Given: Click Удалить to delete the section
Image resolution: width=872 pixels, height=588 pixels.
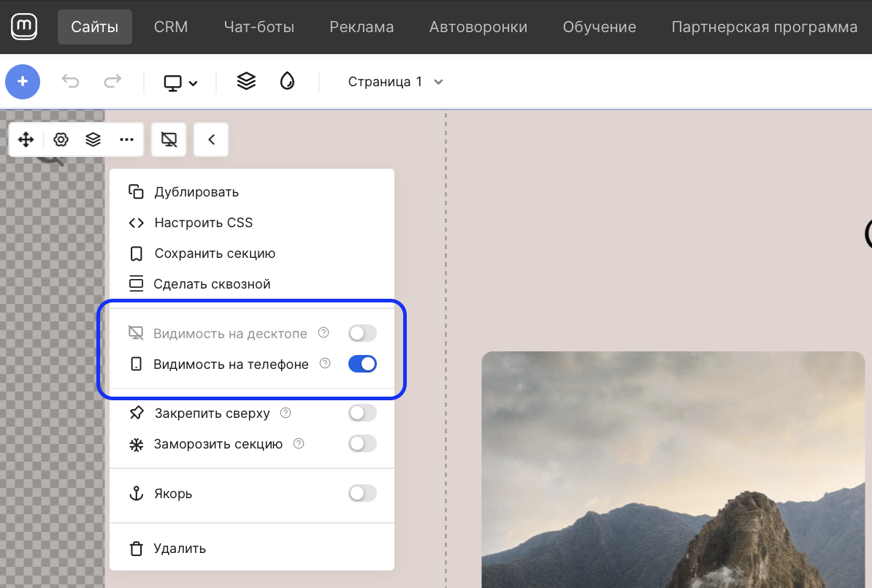Looking at the screenshot, I should (x=252, y=549).
